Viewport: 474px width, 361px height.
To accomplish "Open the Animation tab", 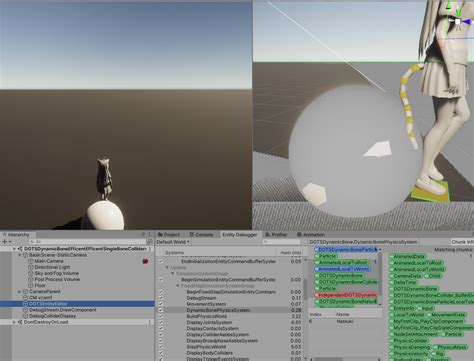I will [x=311, y=235].
